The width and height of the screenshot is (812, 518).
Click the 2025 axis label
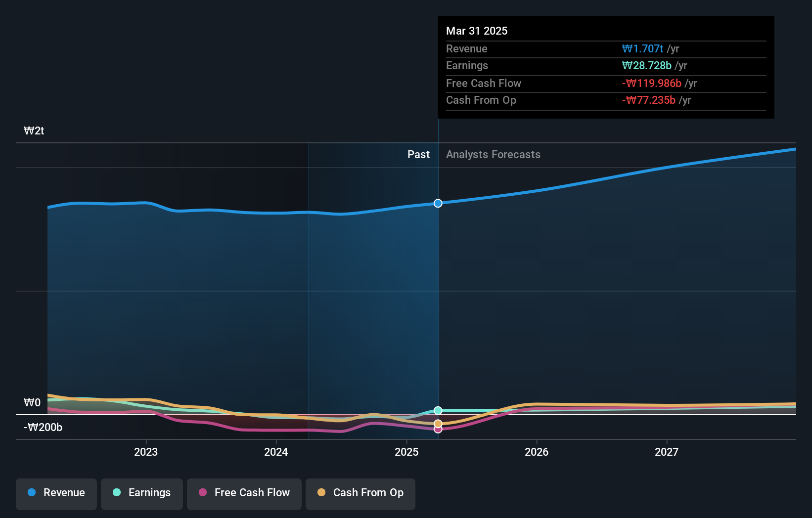[x=406, y=451]
